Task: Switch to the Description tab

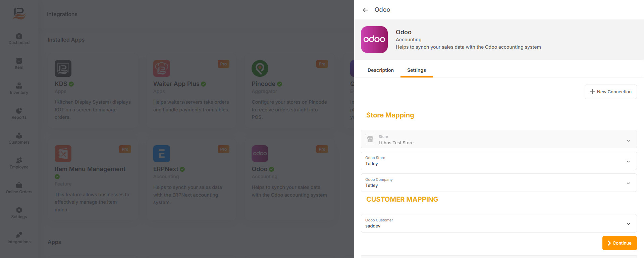Action: point(381,70)
